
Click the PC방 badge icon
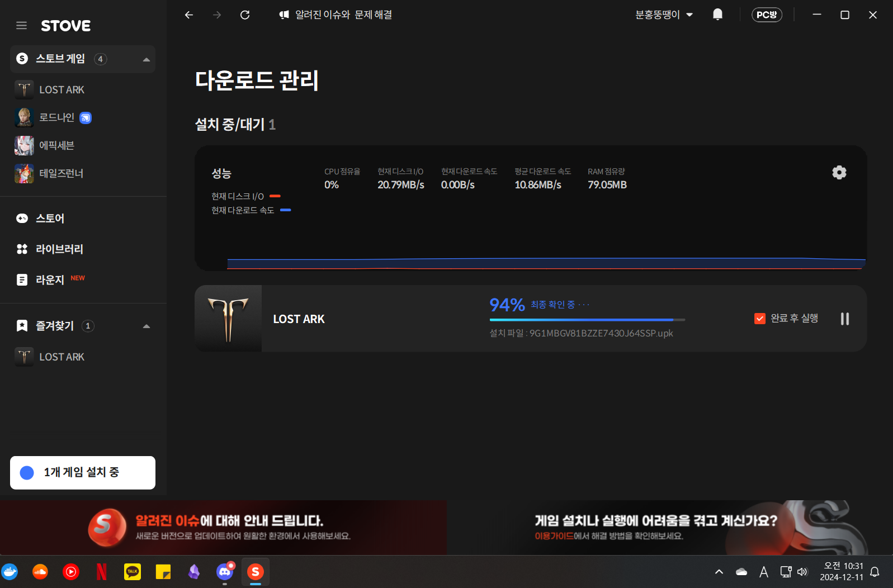pyautogui.click(x=766, y=15)
